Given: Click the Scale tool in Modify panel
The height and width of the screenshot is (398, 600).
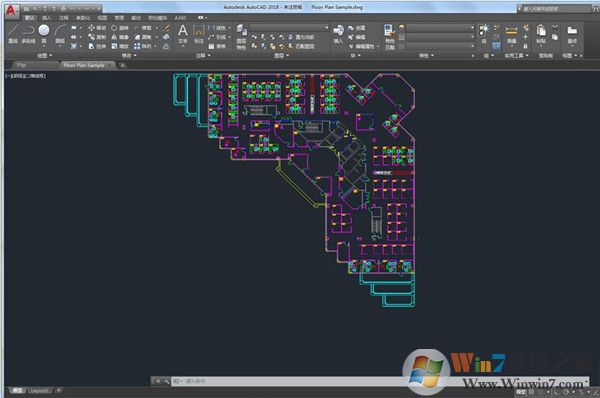Looking at the screenshot, I should tap(120, 46).
